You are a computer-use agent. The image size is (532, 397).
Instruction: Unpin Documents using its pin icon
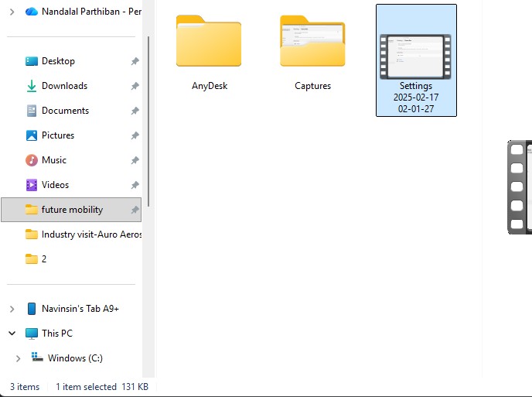tap(135, 111)
